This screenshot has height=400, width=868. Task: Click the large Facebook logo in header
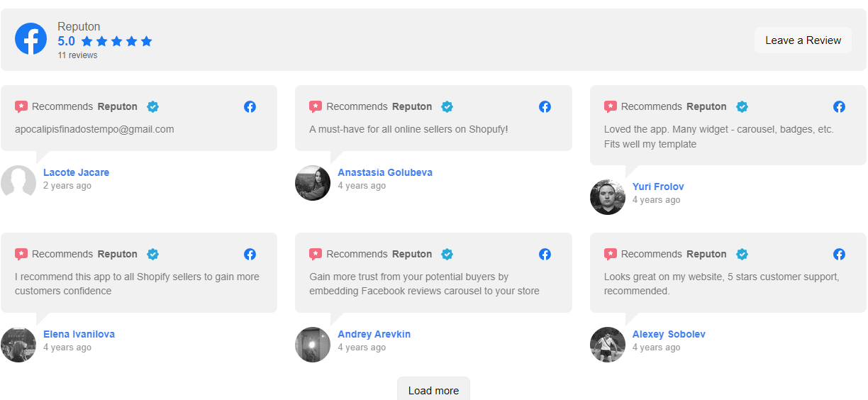30,39
